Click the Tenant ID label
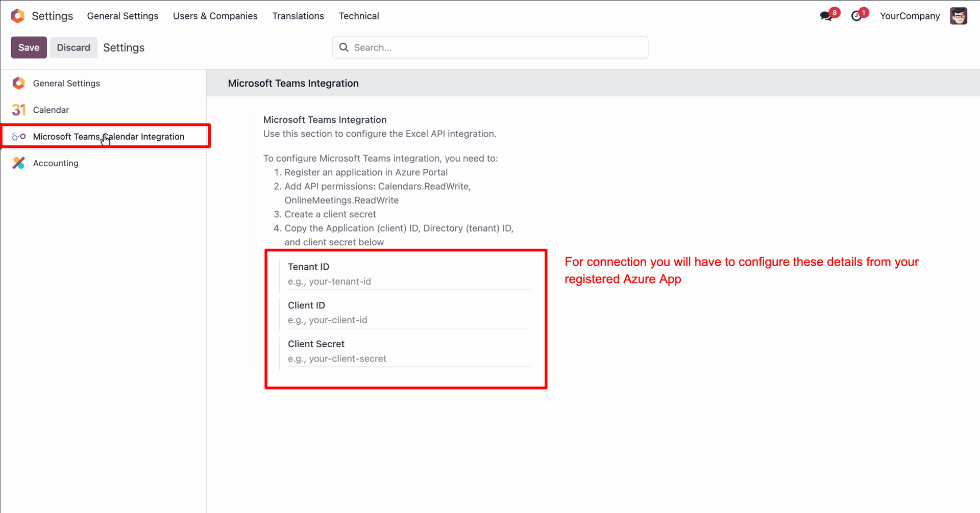 click(x=309, y=267)
